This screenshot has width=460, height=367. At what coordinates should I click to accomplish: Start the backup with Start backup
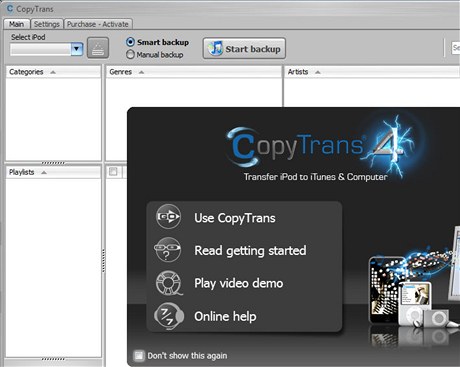click(x=244, y=49)
